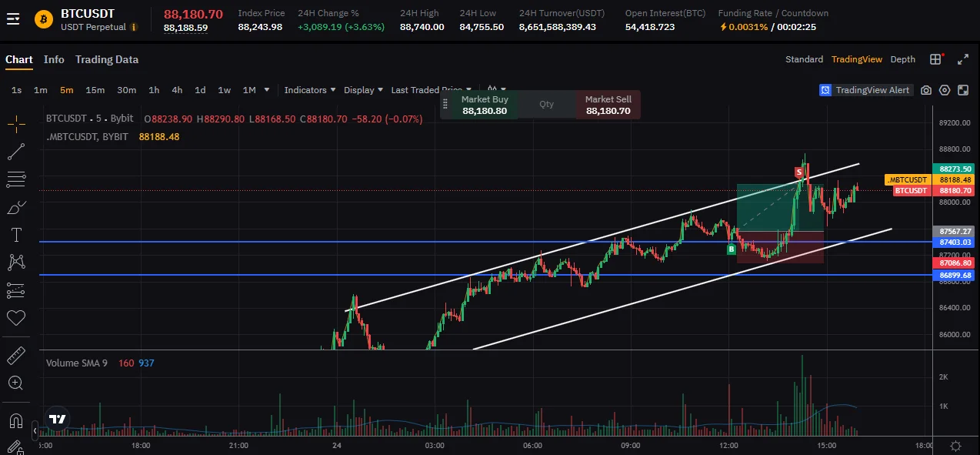Image resolution: width=980 pixels, height=455 pixels.
Task: Open the Trading Data tab
Action: tap(107, 59)
